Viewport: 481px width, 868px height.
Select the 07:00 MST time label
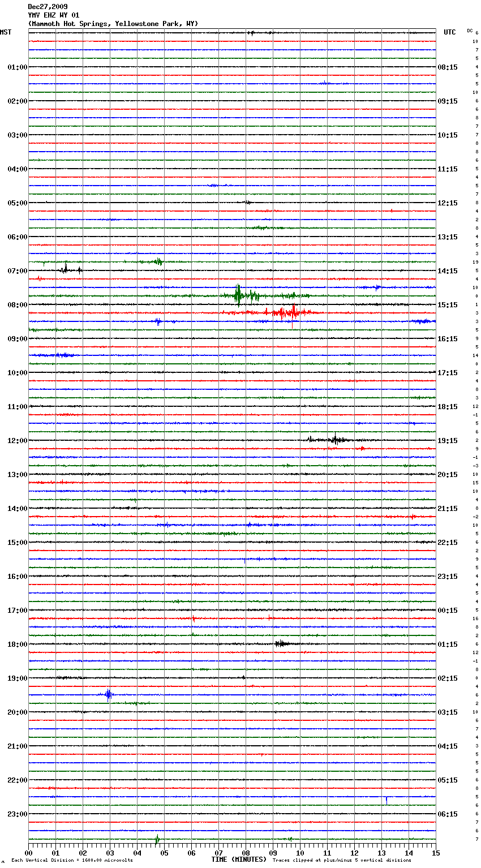tap(17, 271)
